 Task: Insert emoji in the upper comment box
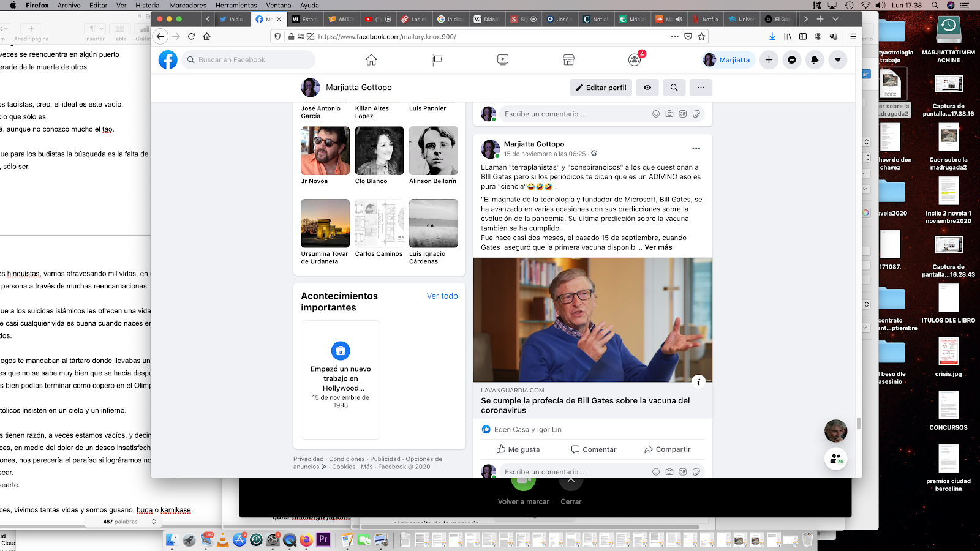(656, 114)
